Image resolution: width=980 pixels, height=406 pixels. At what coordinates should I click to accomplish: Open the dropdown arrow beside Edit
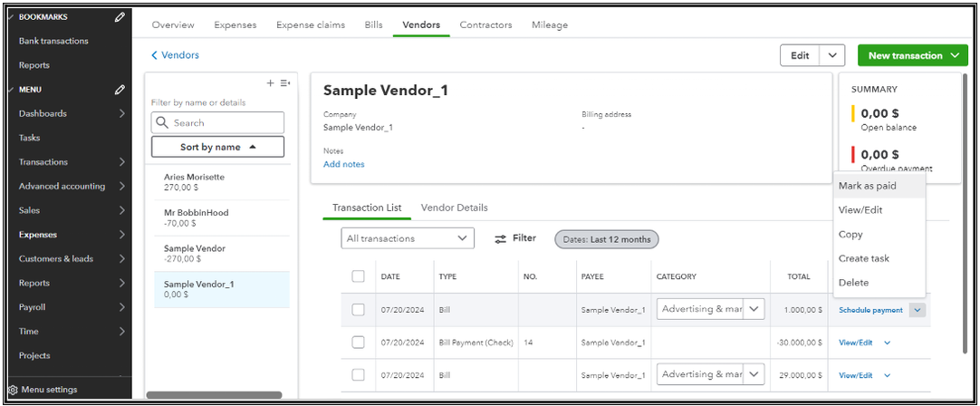coord(832,55)
